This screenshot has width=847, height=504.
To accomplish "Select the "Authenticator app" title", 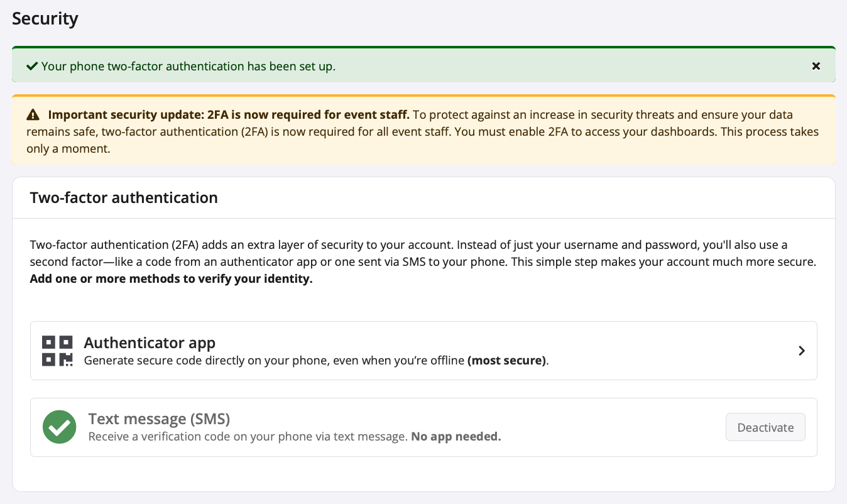I will pos(150,342).
